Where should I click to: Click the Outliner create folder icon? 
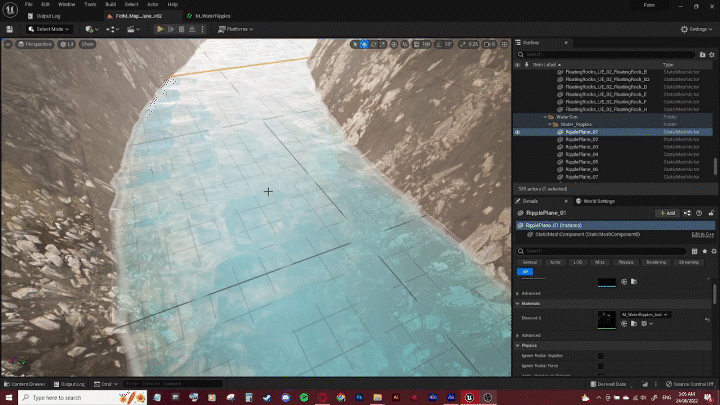[x=703, y=55]
